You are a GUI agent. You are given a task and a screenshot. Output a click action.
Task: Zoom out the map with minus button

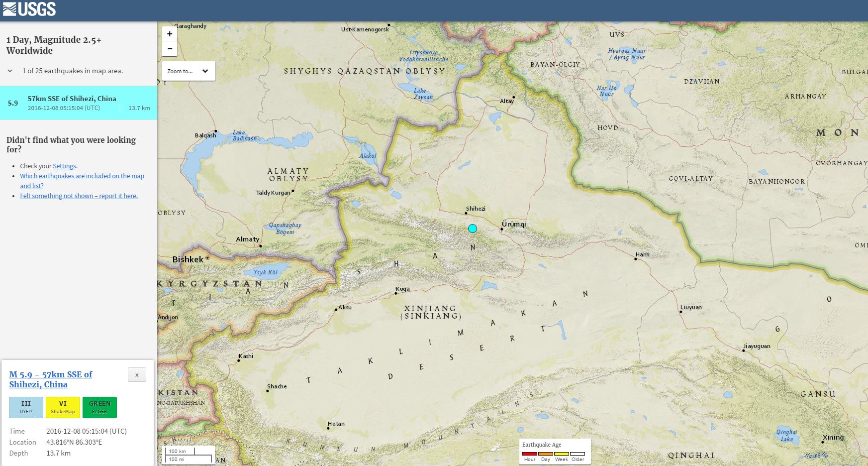pyautogui.click(x=170, y=49)
